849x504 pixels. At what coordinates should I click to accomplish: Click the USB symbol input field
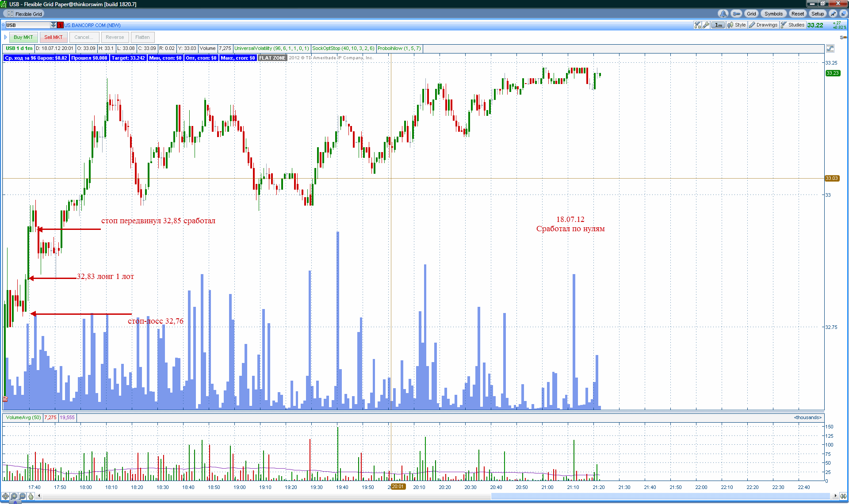click(x=27, y=25)
